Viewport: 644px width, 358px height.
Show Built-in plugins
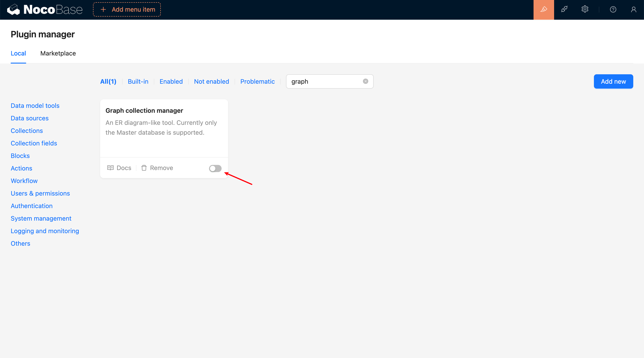tap(138, 82)
